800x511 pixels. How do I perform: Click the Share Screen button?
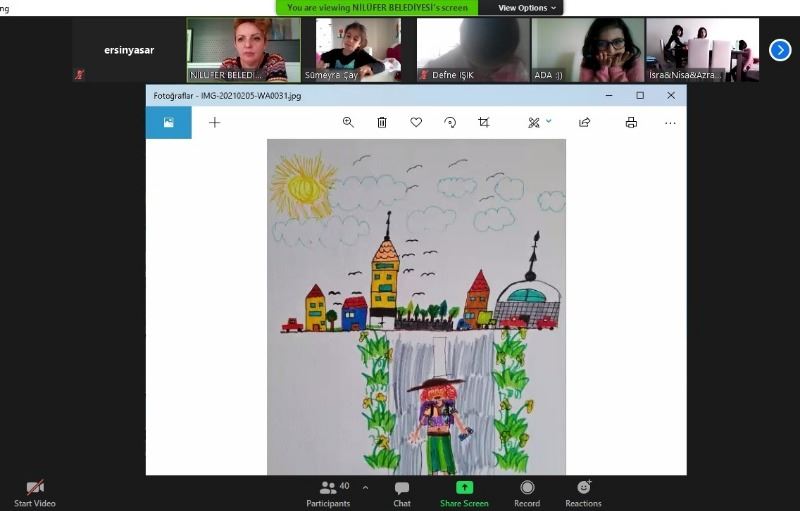[464, 494]
